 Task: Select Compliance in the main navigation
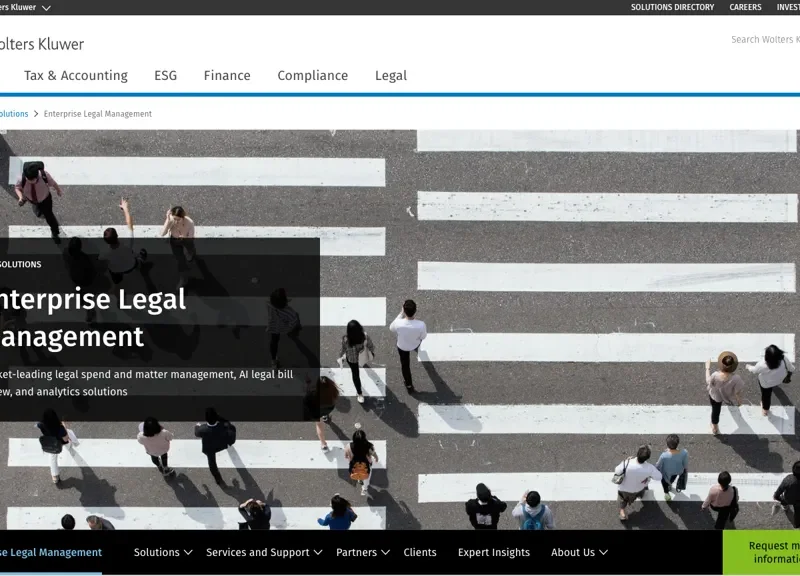point(312,76)
